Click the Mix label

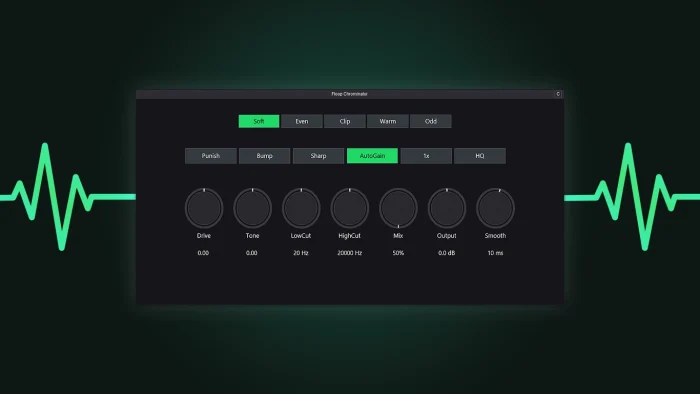(398, 236)
